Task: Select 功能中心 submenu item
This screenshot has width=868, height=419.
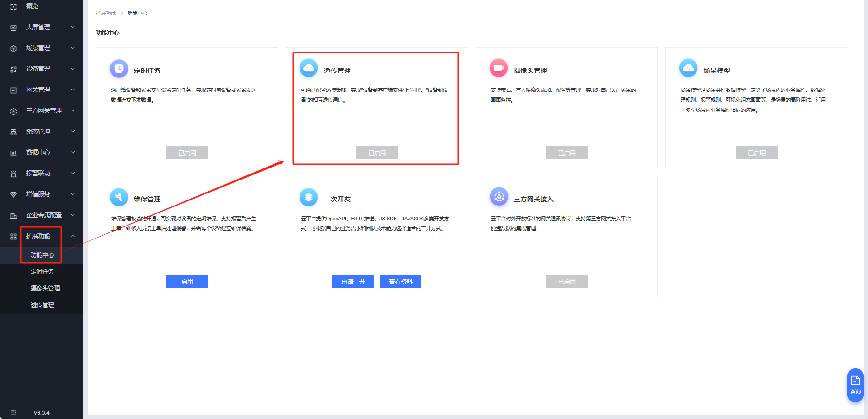Action: 42,255
